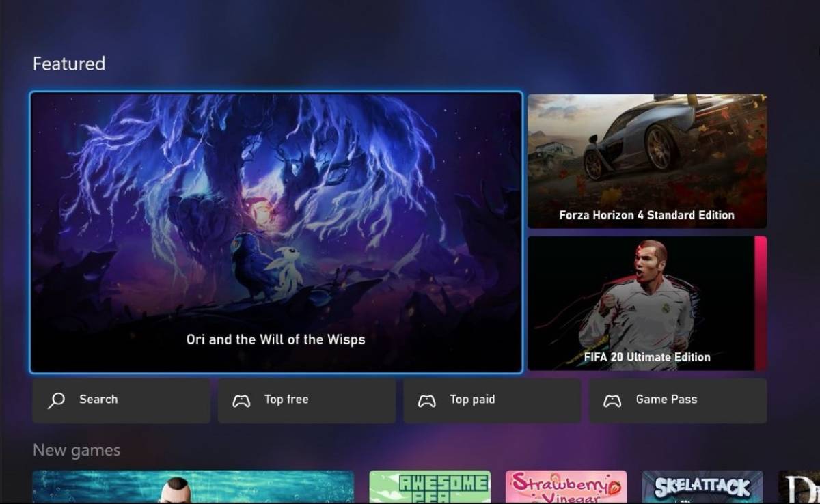Open Forza Horizon 4 Standard Edition

point(646,160)
